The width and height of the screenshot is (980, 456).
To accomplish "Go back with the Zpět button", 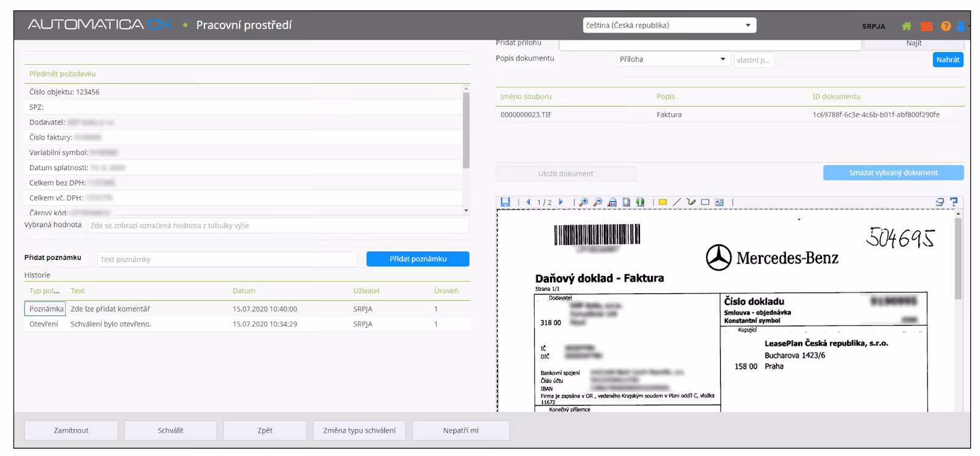I will point(265,430).
